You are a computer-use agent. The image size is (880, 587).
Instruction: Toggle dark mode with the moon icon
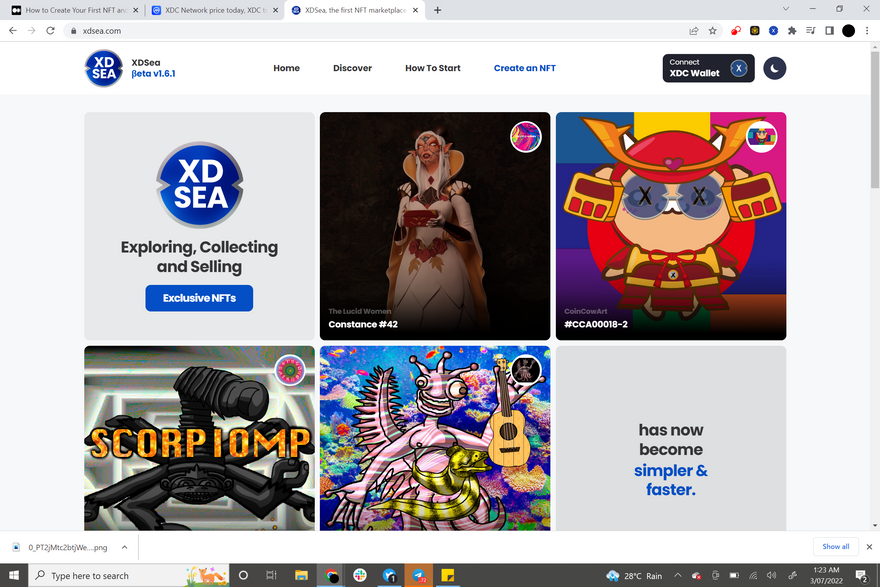(x=774, y=68)
